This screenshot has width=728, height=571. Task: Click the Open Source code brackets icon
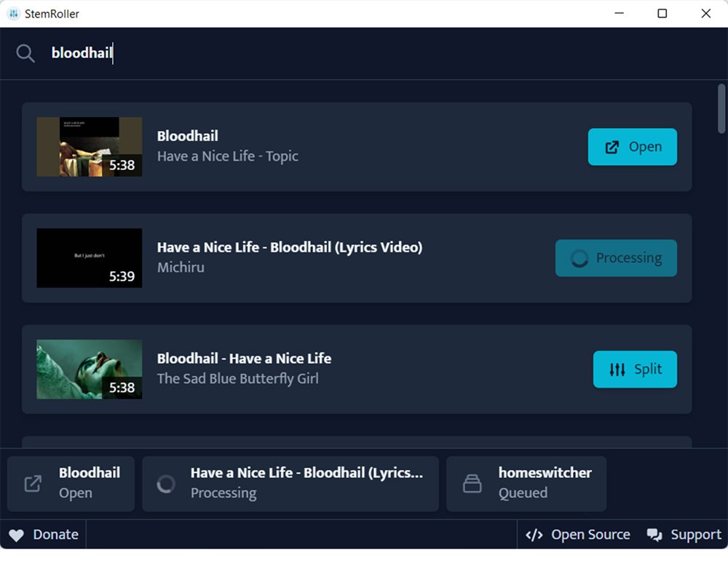point(534,535)
